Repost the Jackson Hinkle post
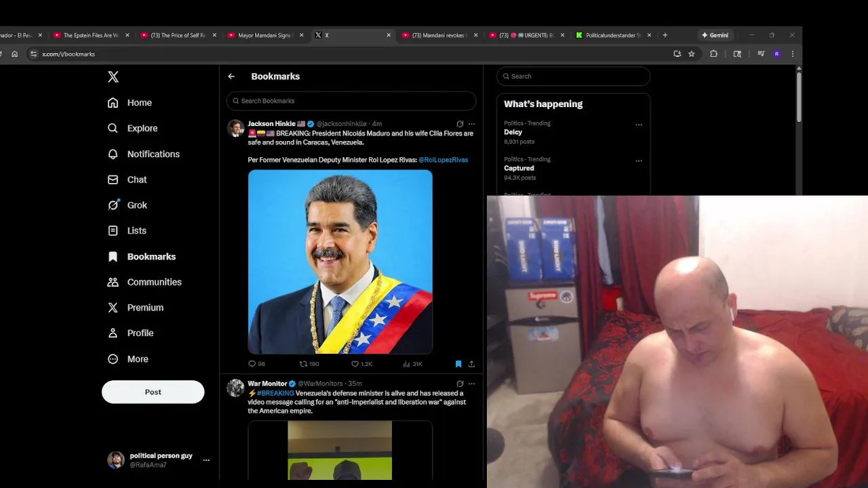 point(309,364)
